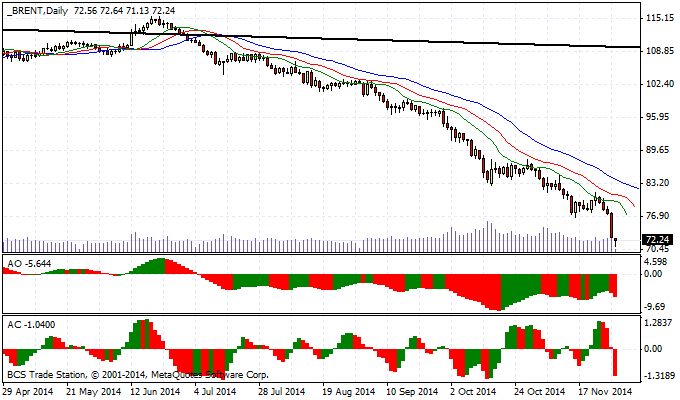680x400 pixels.
Task: Click the 102.40 price scale value
Action: (x=660, y=84)
